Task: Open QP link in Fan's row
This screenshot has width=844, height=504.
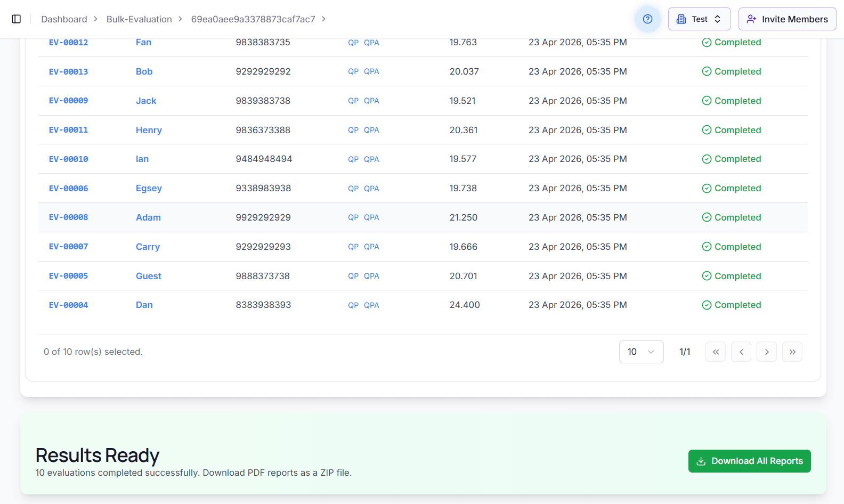Action: coord(353,43)
